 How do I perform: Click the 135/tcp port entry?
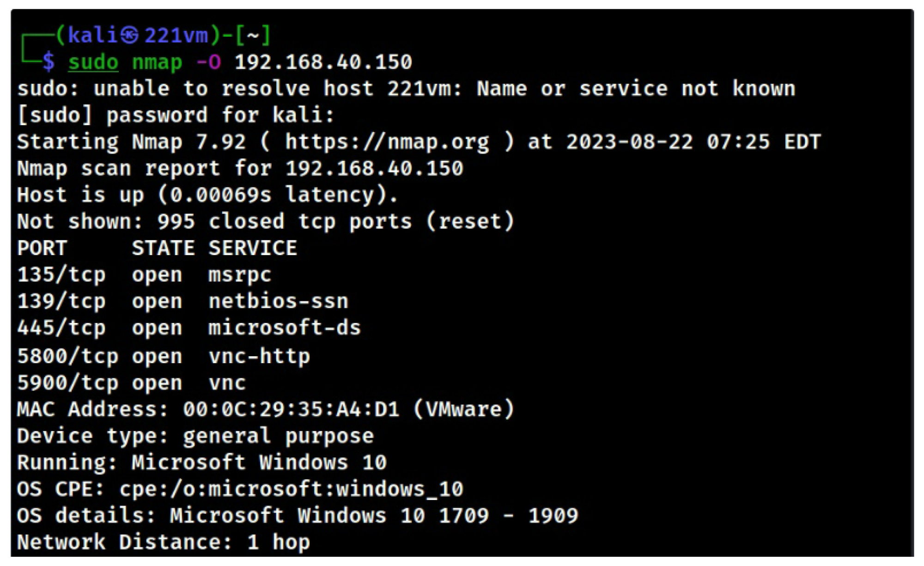pos(61,275)
